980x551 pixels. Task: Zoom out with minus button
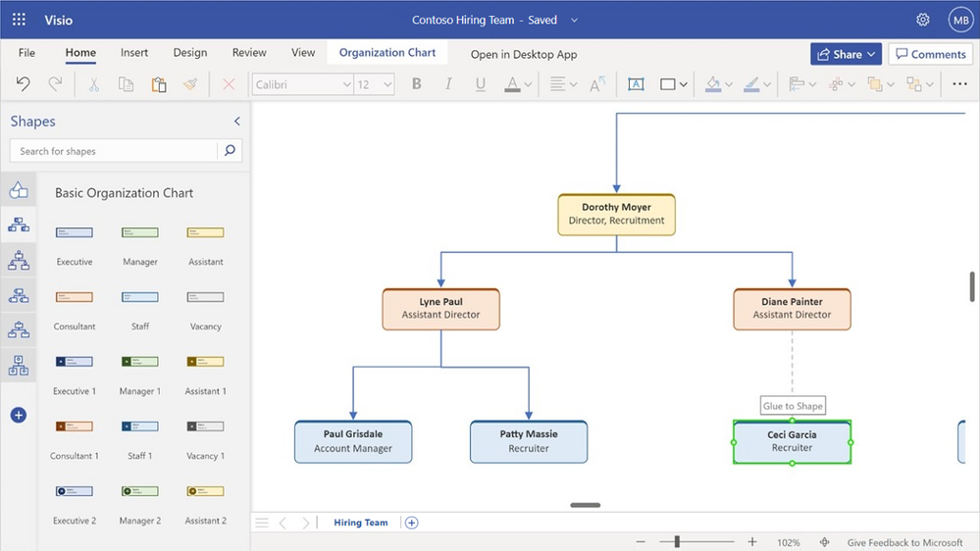point(641,542)
